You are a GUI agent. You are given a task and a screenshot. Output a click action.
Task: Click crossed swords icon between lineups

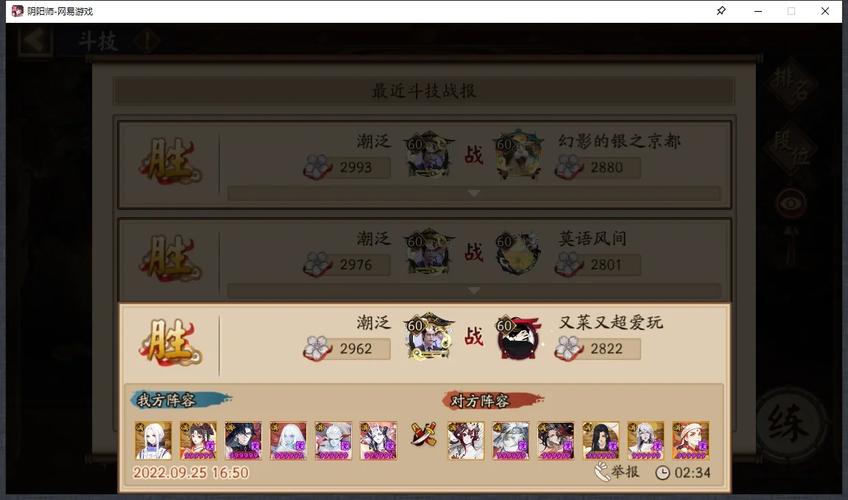(423, 434)
